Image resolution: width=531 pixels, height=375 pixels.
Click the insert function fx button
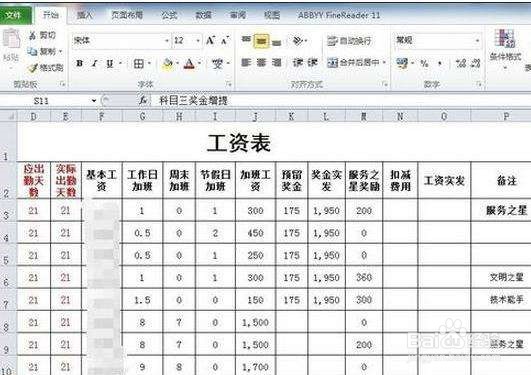pyautogui.click(x=143, y=100)
